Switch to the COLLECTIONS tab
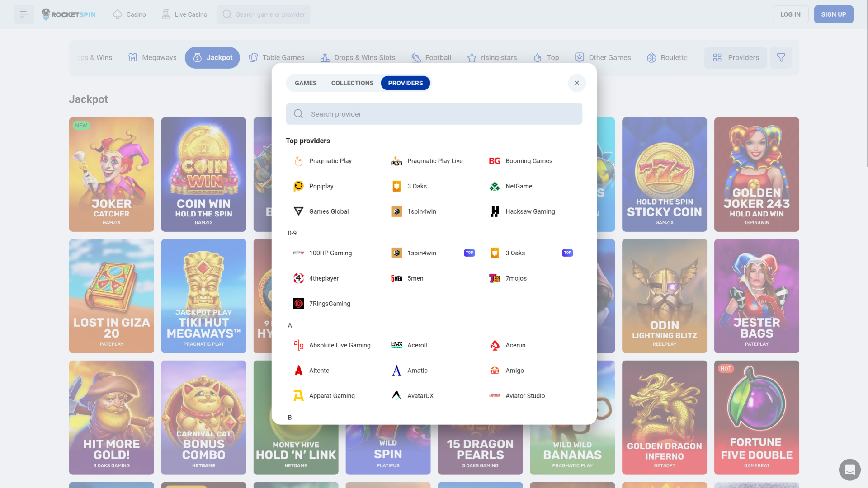 (352, 83)
